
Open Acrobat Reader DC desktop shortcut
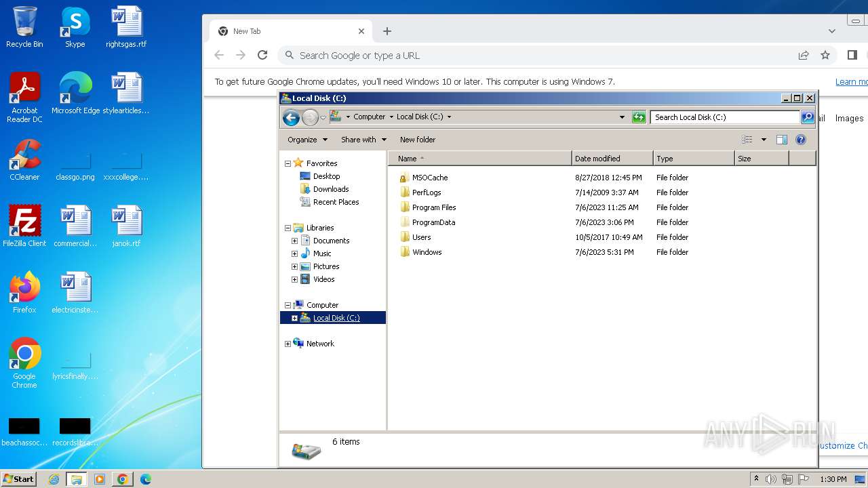coord(24,98)
